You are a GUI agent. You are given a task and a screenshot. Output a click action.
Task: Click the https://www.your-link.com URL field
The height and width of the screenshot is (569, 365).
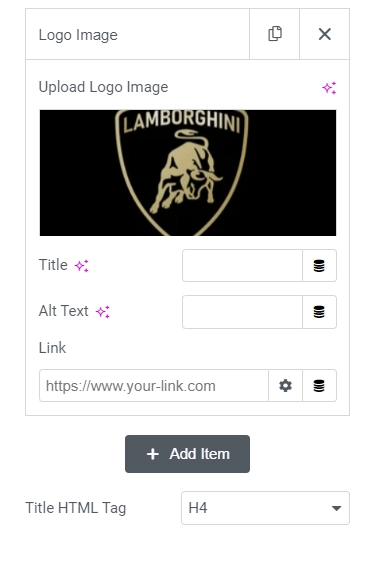coord(154,385)
